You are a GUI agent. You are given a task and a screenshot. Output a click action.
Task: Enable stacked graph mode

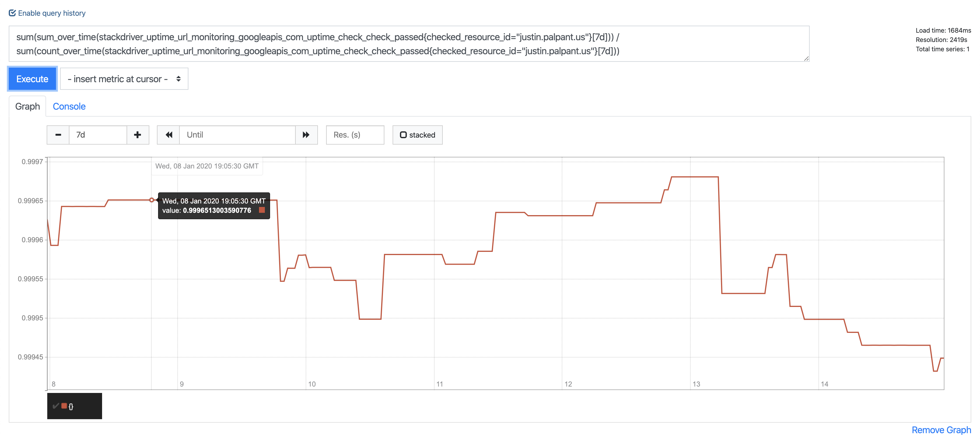[x=417, y=135]
